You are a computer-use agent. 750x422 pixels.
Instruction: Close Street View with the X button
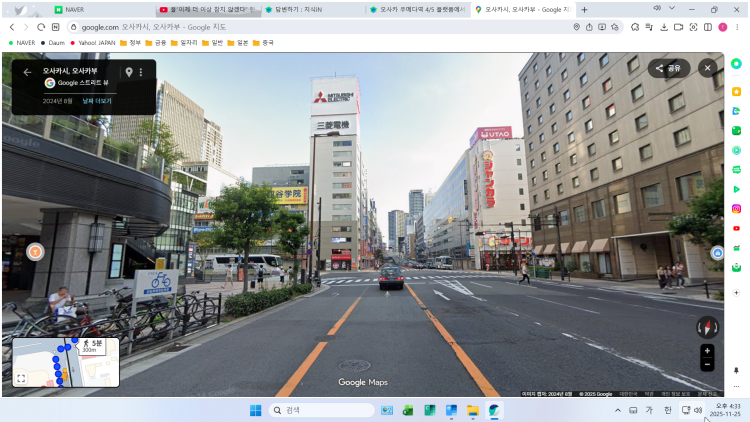point(707,68)
